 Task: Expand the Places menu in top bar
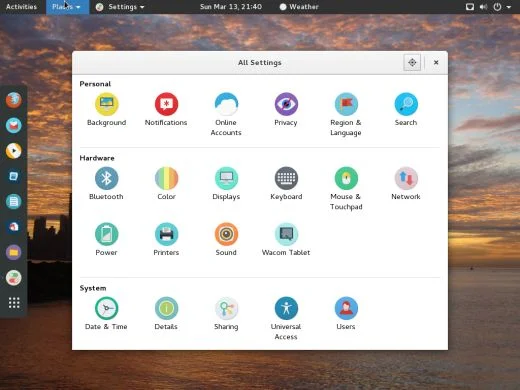pos(67,7)
